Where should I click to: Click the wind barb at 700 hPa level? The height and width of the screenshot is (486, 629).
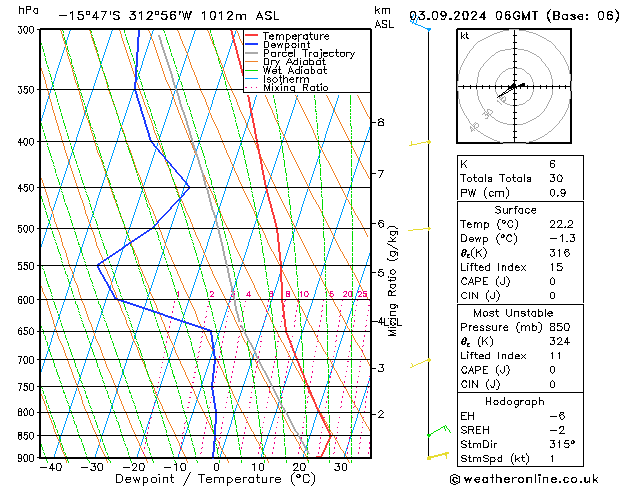pos(420,362)
